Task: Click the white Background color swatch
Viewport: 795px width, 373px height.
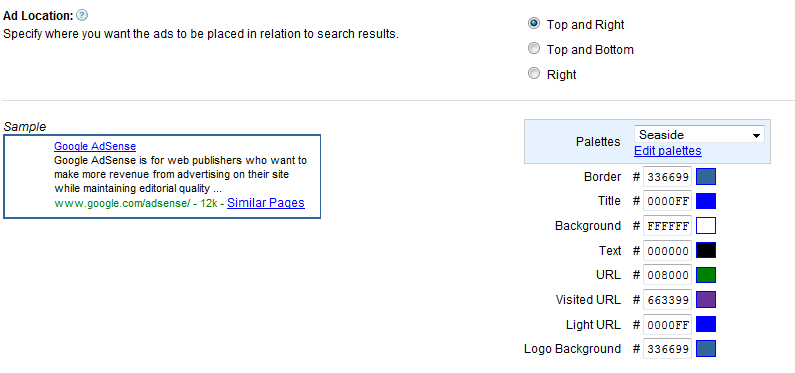Action: pos(706,226)
